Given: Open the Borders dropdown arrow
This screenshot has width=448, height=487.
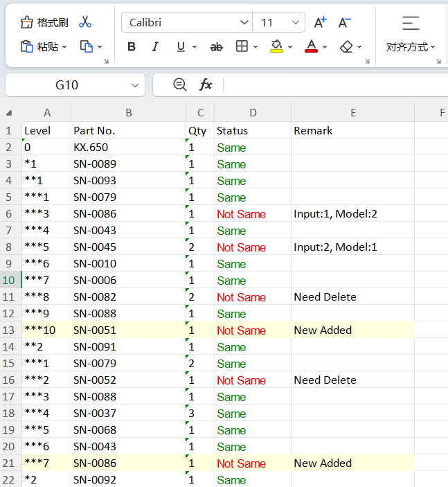Looking at the screenshot, I should click(x=256, y=47).
